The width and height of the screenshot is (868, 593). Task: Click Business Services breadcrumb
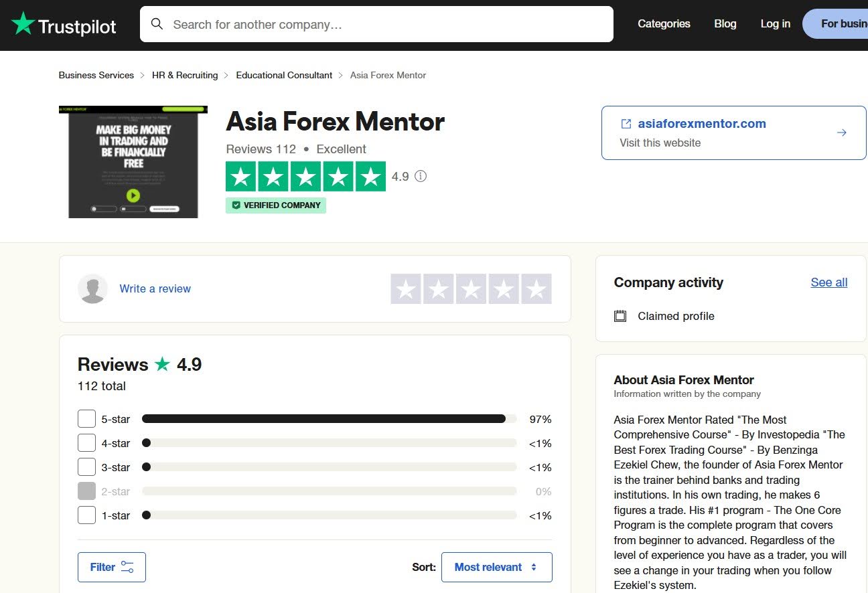coord(96,75)
